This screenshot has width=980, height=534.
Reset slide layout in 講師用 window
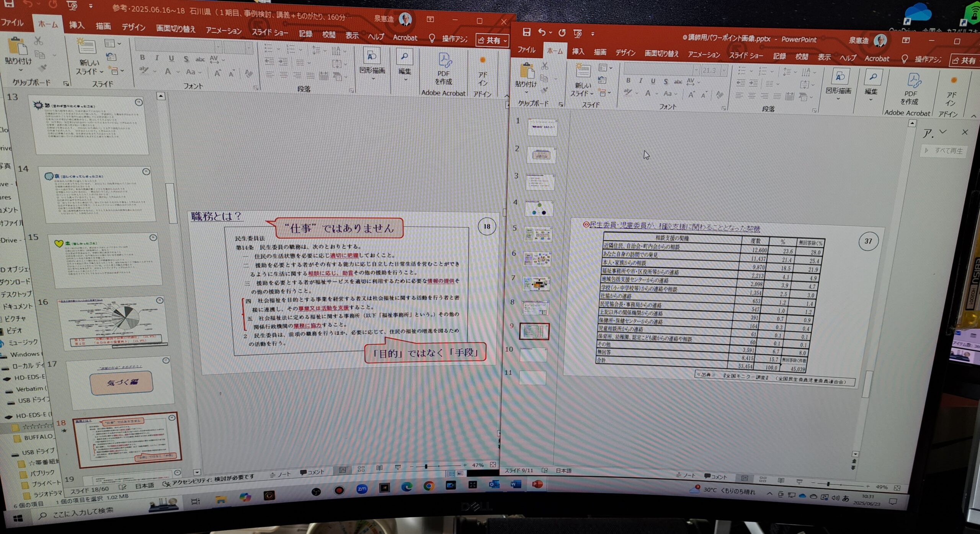click(602, 80)
